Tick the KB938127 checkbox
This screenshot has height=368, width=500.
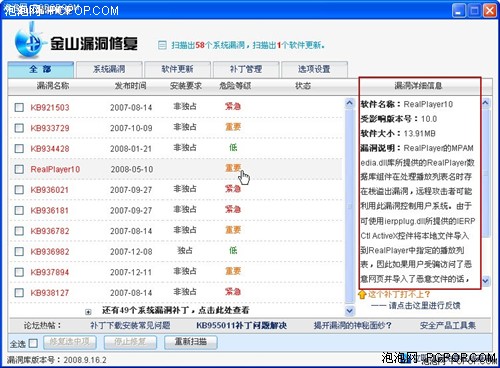[19, 293]
